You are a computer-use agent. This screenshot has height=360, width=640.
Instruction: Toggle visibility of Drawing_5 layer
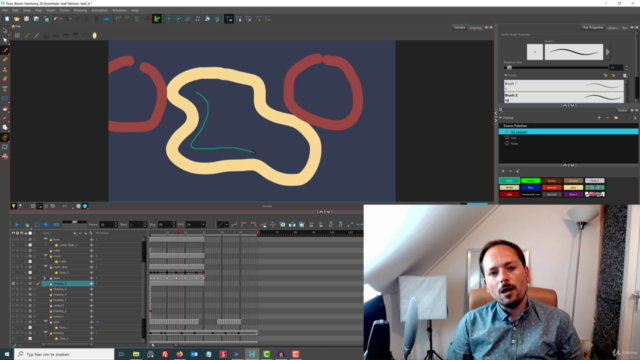pos(13,283)
